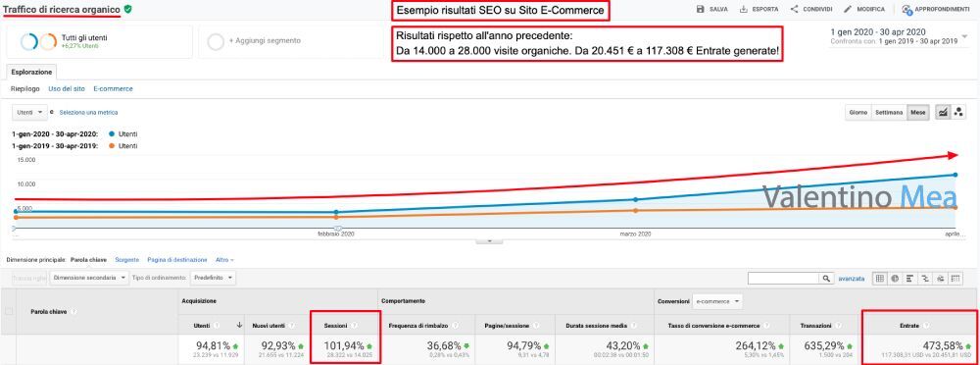Open Approfondimenti insights icon

[x=906, y=10]
